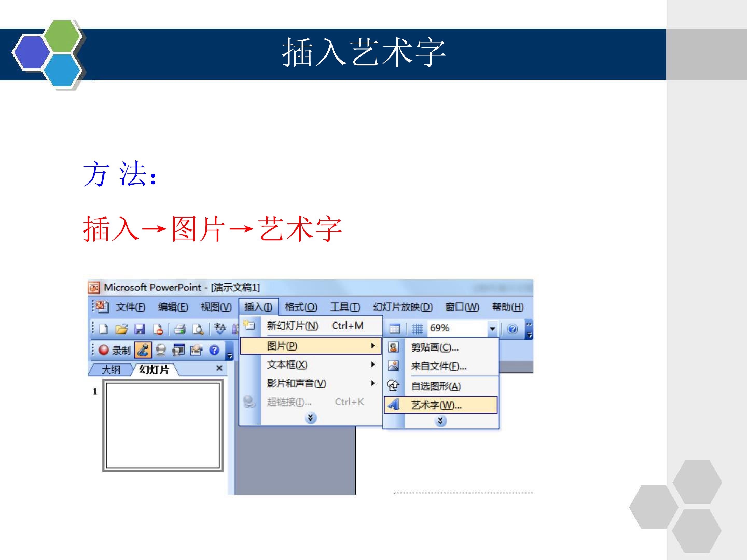
Task: Open the 编辑(E) menu
Action: tap(173, 307)
